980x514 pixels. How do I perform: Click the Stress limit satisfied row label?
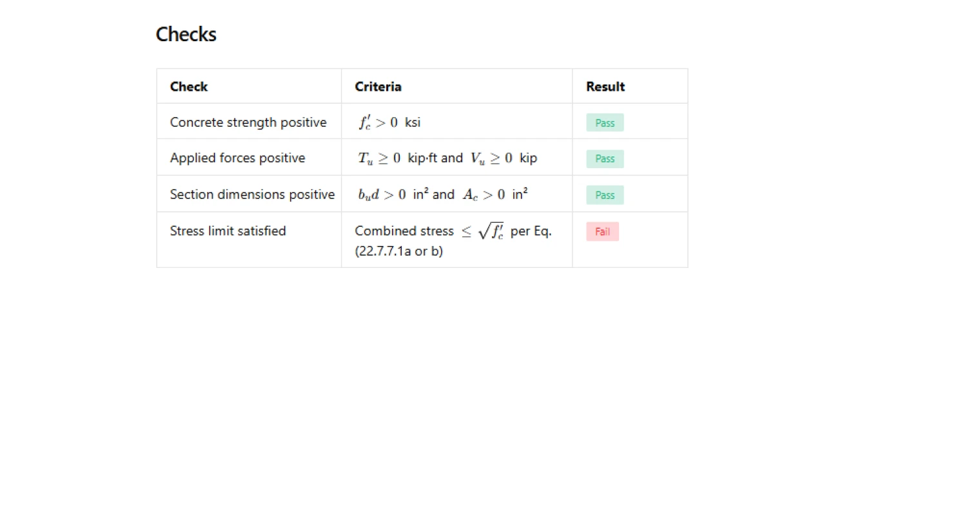coord(228,231)
